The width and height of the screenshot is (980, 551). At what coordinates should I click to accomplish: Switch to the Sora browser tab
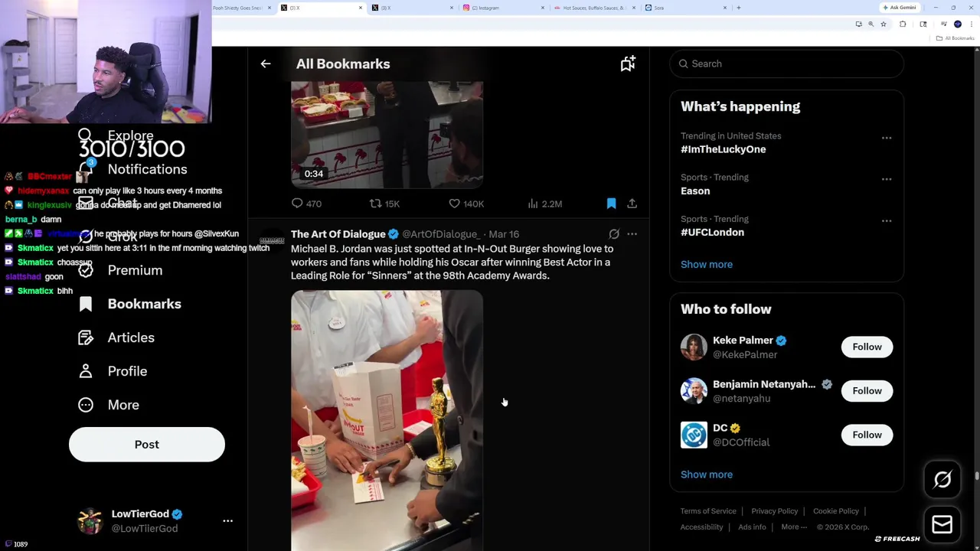(684, 8)
